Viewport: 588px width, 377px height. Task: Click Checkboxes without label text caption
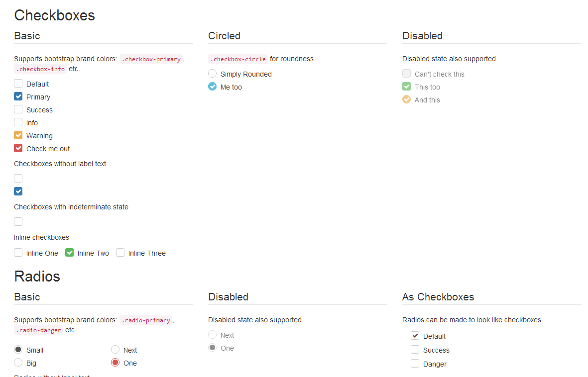pos(60,164)
